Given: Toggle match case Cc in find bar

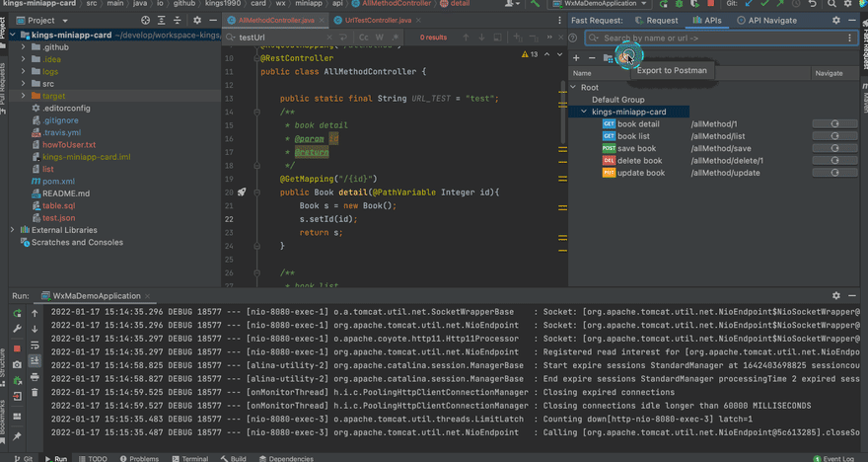Looking at the screenshot, I should coord(364,38).
